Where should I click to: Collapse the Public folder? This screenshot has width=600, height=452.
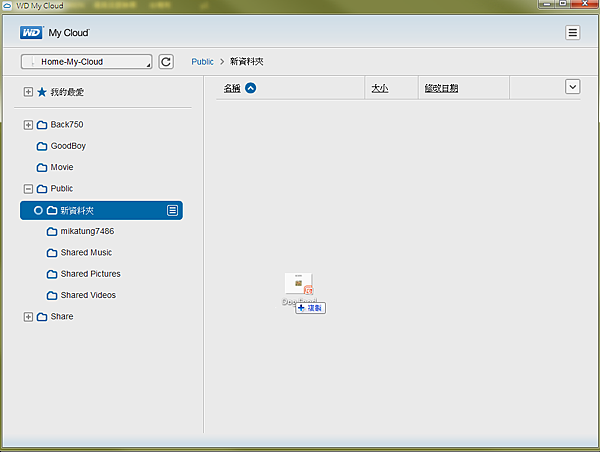(x=28, y=189)
